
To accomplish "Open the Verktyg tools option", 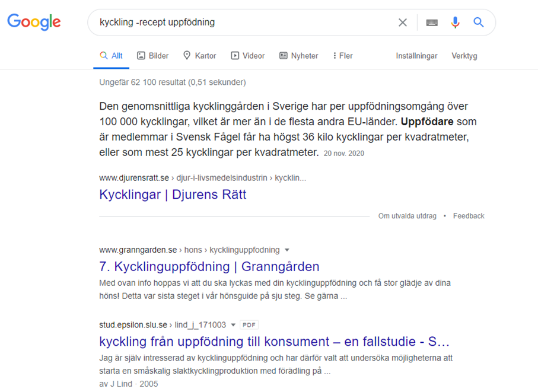I will pos(464,56).
